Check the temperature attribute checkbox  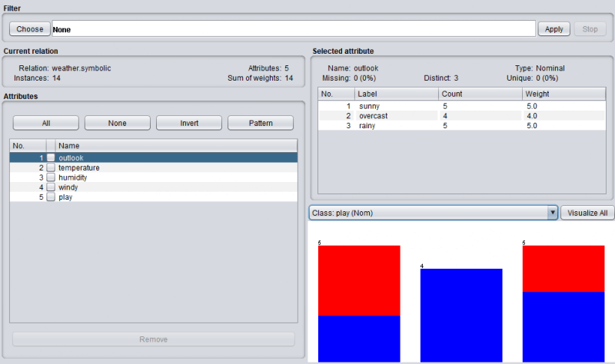pos(51,167)
